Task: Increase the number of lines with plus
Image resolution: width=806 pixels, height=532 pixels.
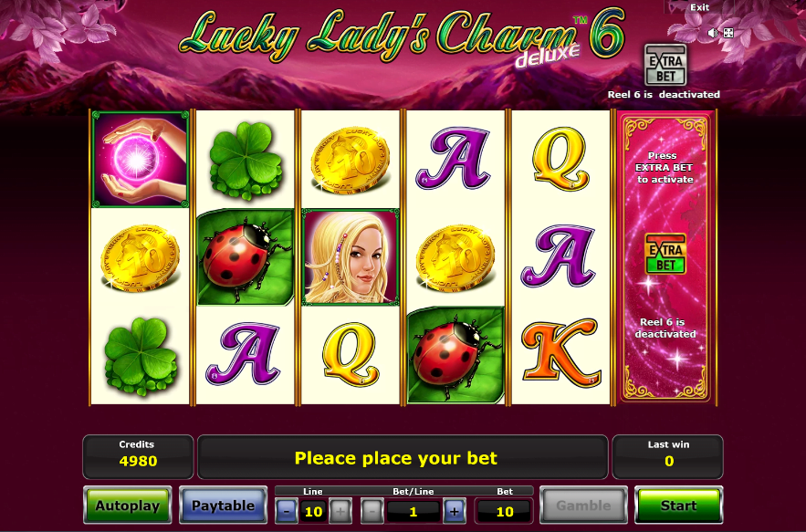Action: (x=340, y=511)
